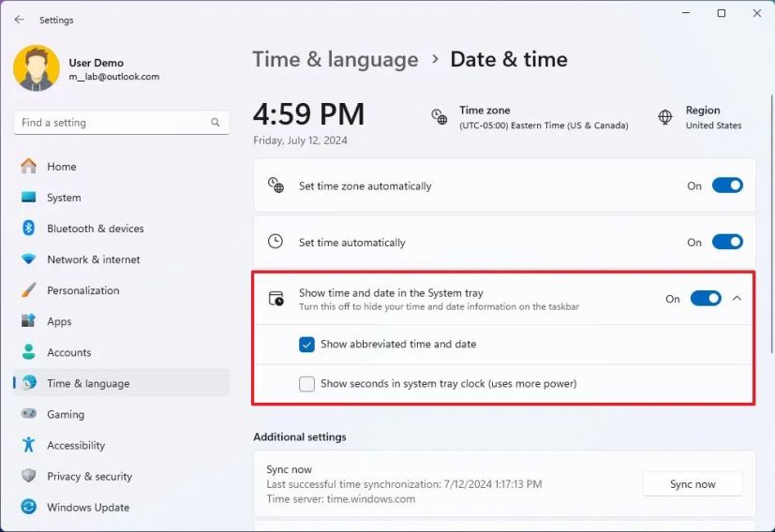
Task: Click the System monitor icon
Action: click(x=29, y=197)
